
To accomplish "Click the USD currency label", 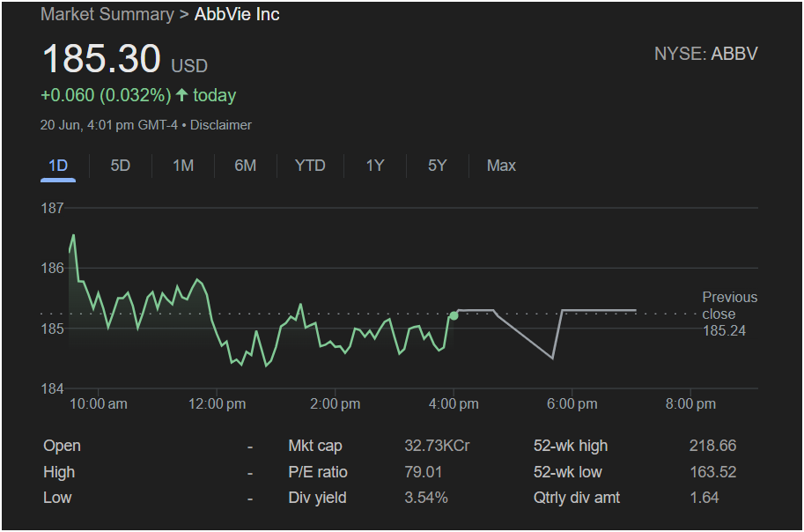I will pyautogui.click(x=189, y=66).
